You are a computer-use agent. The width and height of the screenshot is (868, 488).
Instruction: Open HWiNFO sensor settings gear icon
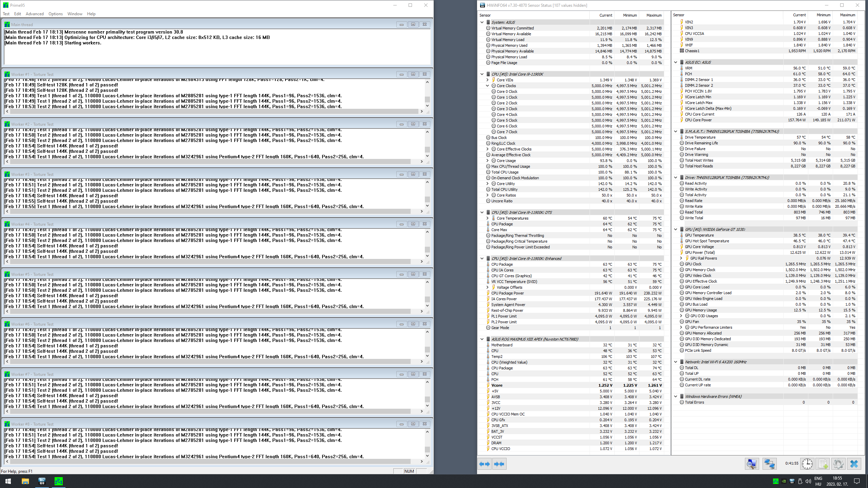click(x=839, y=464)
